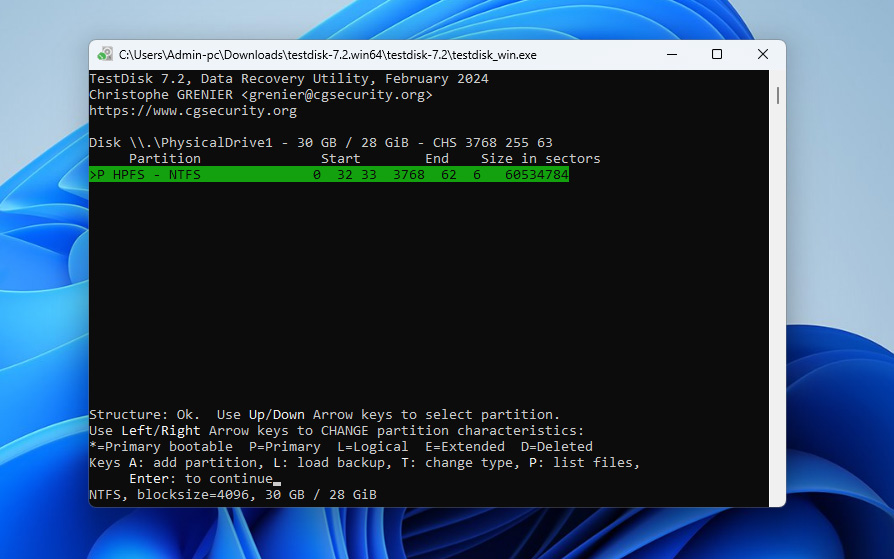Click the 'Up/Down' arrow keys hint
894x559 pixels.
[277, 415]
